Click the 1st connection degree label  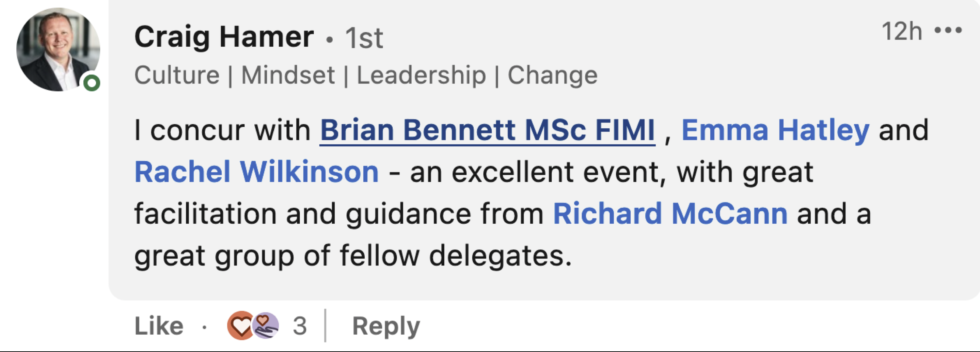[364, 38]
